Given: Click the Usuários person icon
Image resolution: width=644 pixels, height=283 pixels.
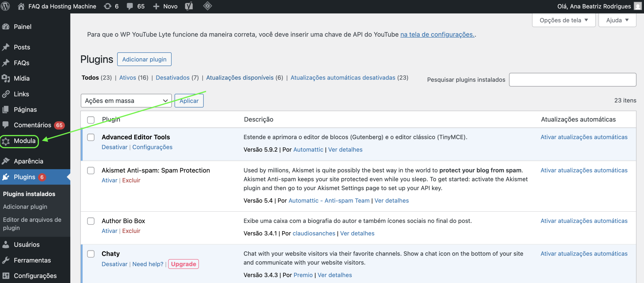Looking at the screenshot, I should 6,244.
